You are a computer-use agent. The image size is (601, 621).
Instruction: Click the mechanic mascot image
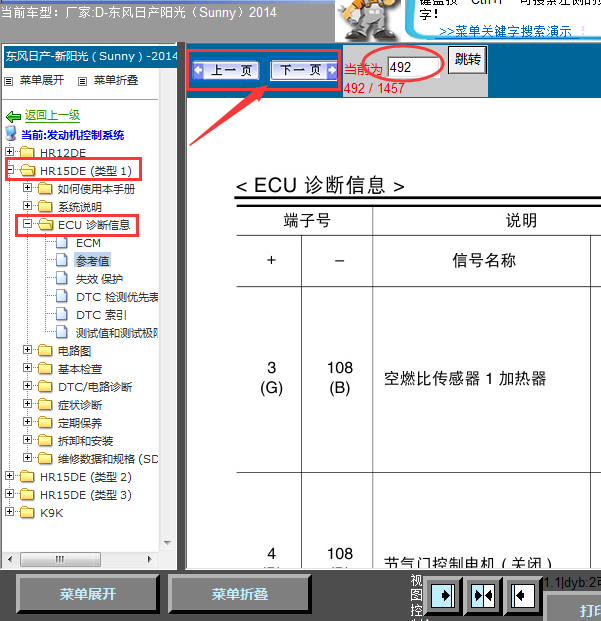point(367,20)
